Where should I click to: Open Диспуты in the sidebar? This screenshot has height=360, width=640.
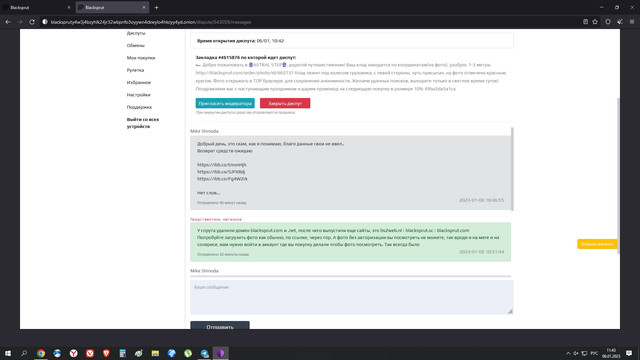click(136, 33)
